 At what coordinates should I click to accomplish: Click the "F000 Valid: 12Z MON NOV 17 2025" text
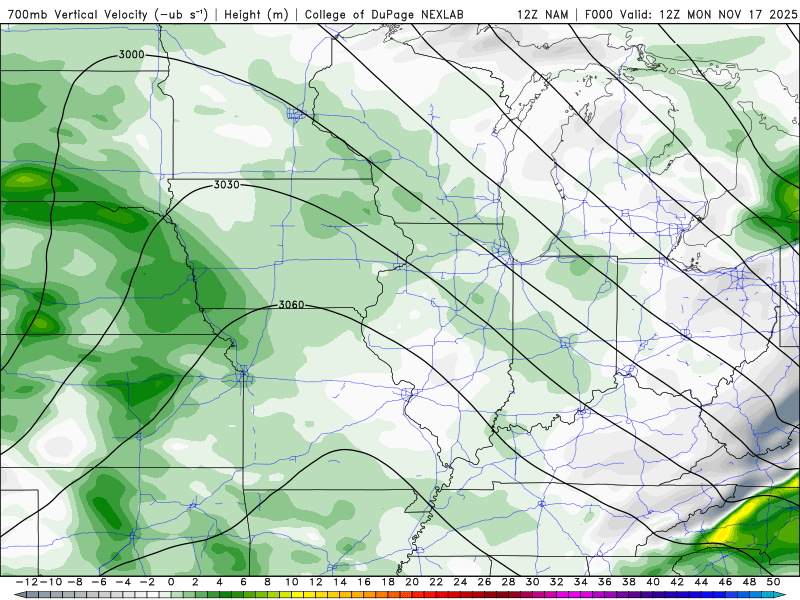point(691,14)
